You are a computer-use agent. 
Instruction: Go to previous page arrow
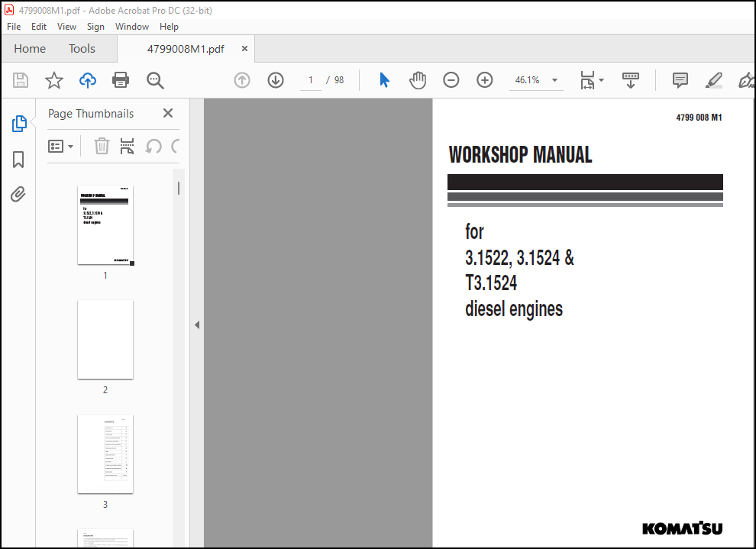pos(242,80)
